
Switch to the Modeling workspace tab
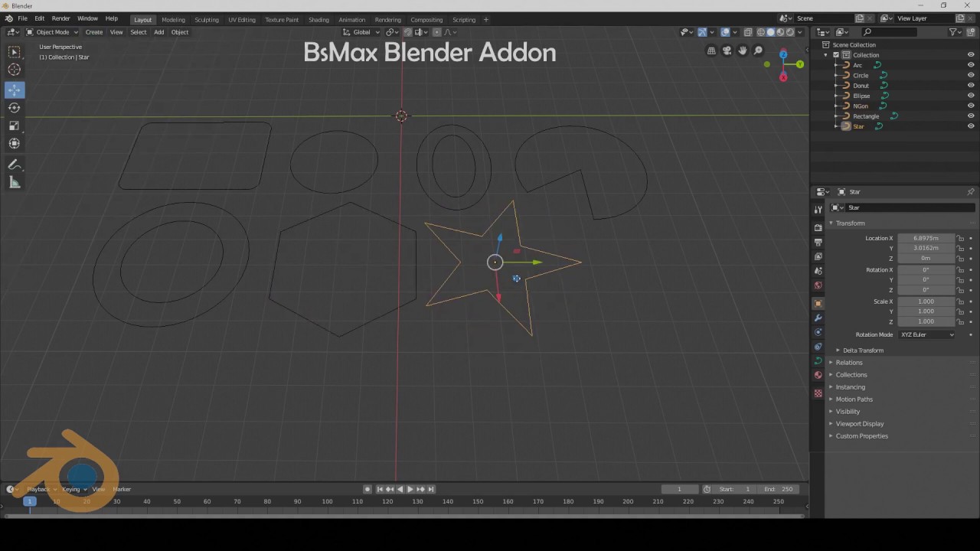173,20
